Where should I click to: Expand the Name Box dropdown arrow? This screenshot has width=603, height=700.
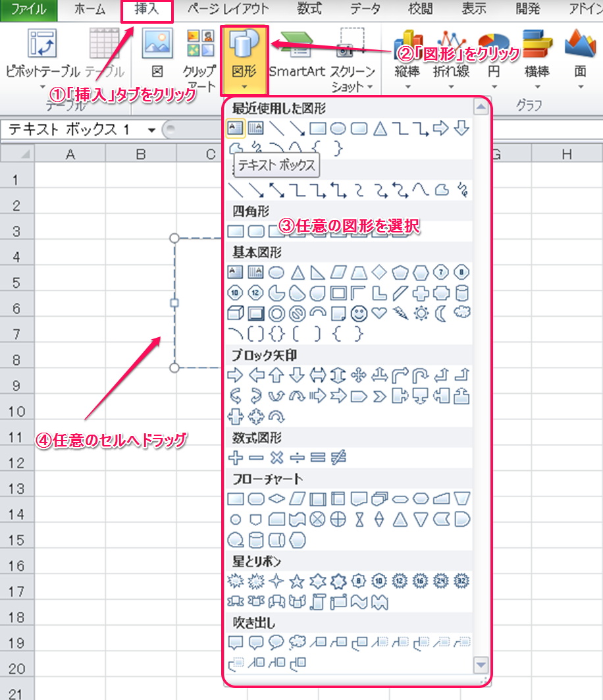[x=151, y=130]
